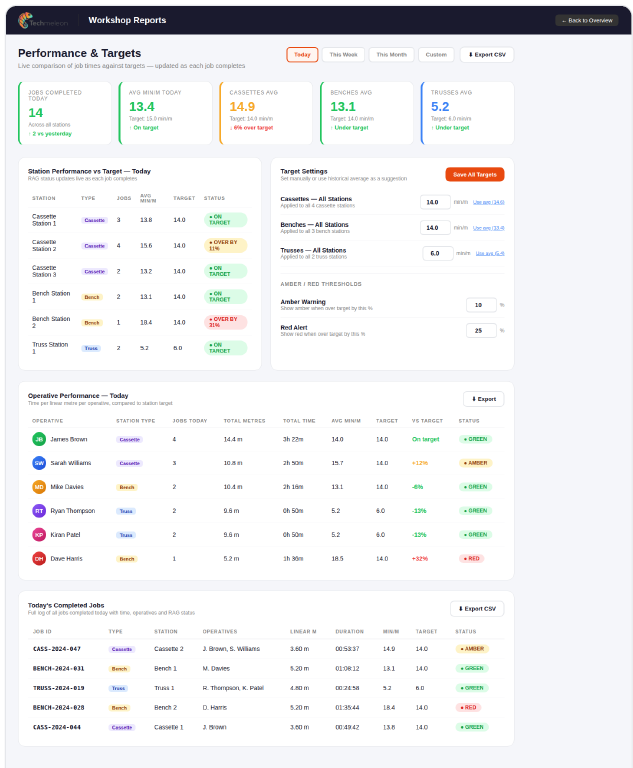633x768 pixels.
Task: Click the Cassette Station 3 row name
Action: tap(44, 271)
